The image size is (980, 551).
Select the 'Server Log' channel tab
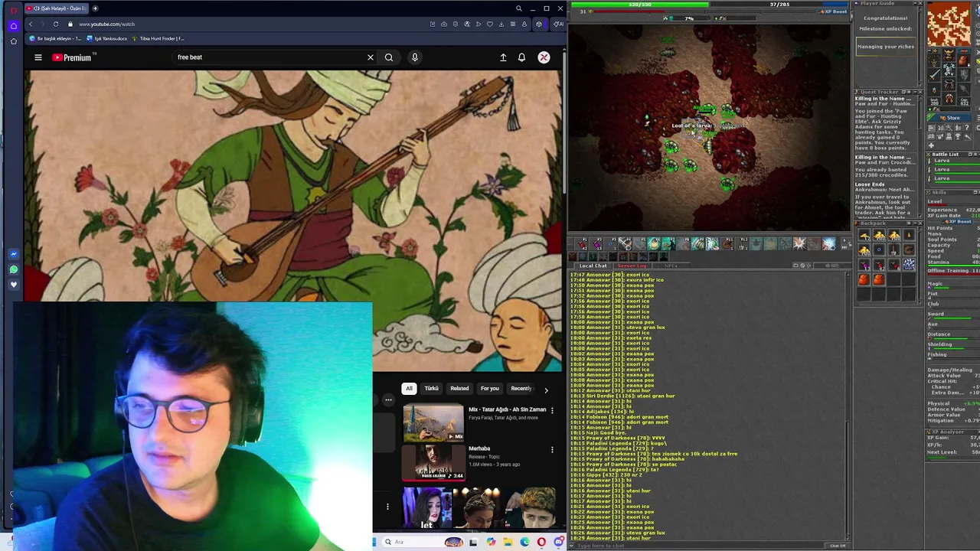click(632, 266)
